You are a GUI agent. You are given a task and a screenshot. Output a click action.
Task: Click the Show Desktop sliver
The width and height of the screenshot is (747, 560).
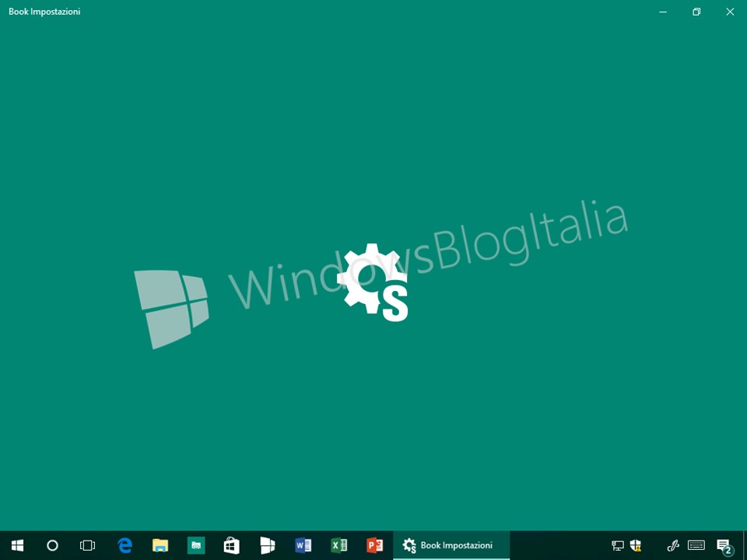(x=745, y=545)
